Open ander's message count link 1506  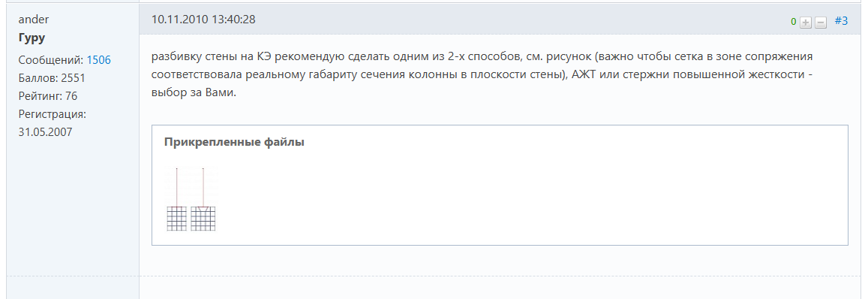98,60
